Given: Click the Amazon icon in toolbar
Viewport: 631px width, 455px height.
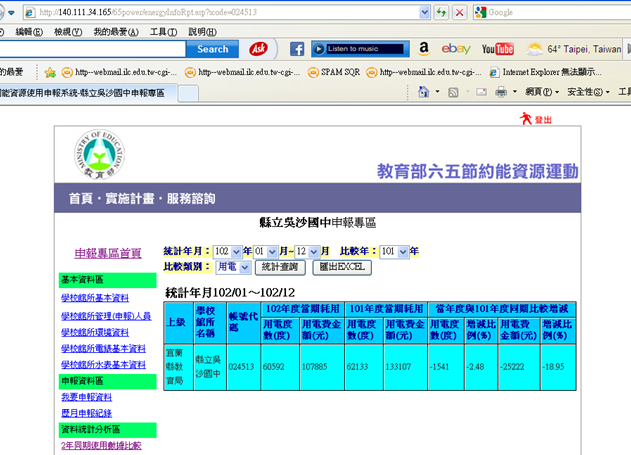Looking at the screenshot, I should (x=424, y=48).
